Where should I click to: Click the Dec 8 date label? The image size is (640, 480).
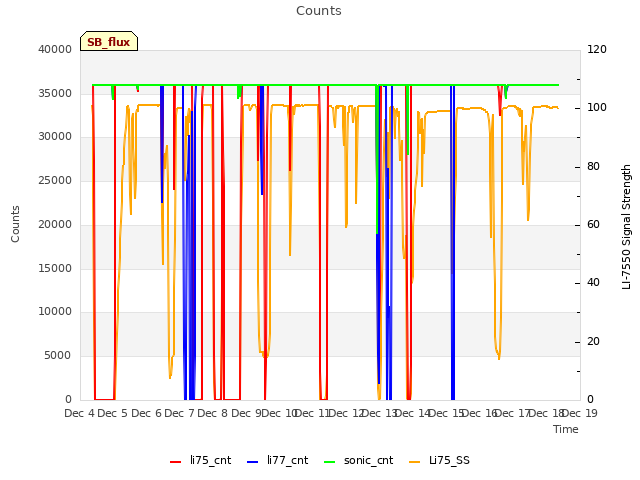click(x=212, y=413)
